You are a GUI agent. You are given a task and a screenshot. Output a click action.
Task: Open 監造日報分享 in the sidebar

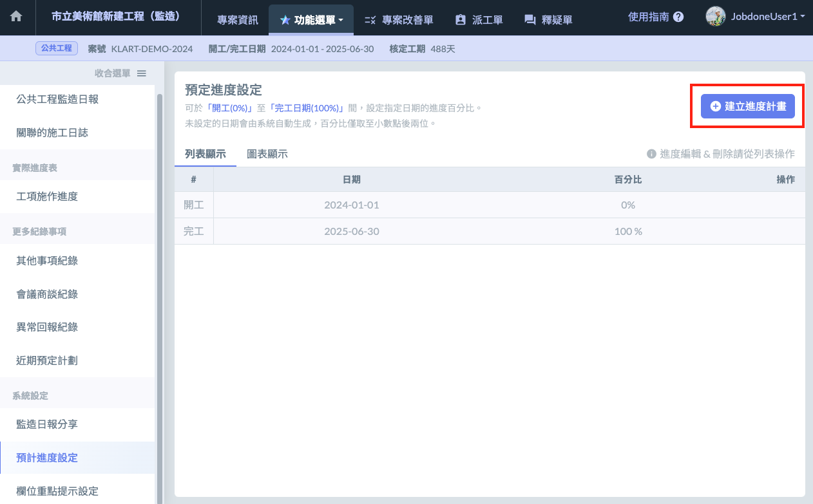77,424
